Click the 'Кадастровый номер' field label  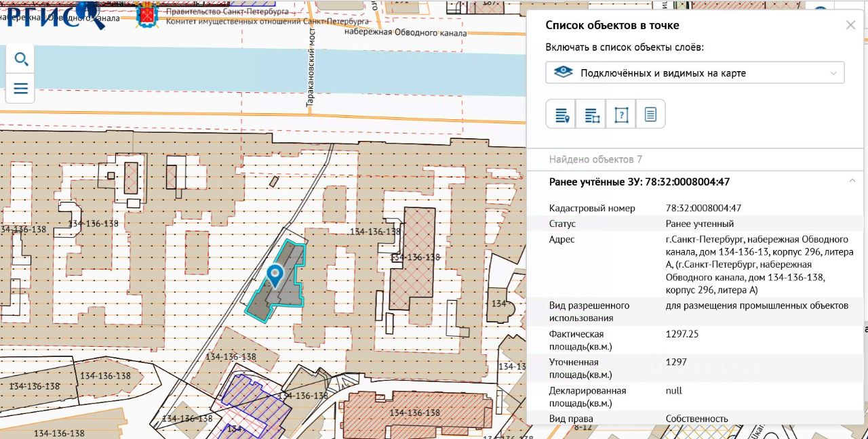[x=592, y=208]
